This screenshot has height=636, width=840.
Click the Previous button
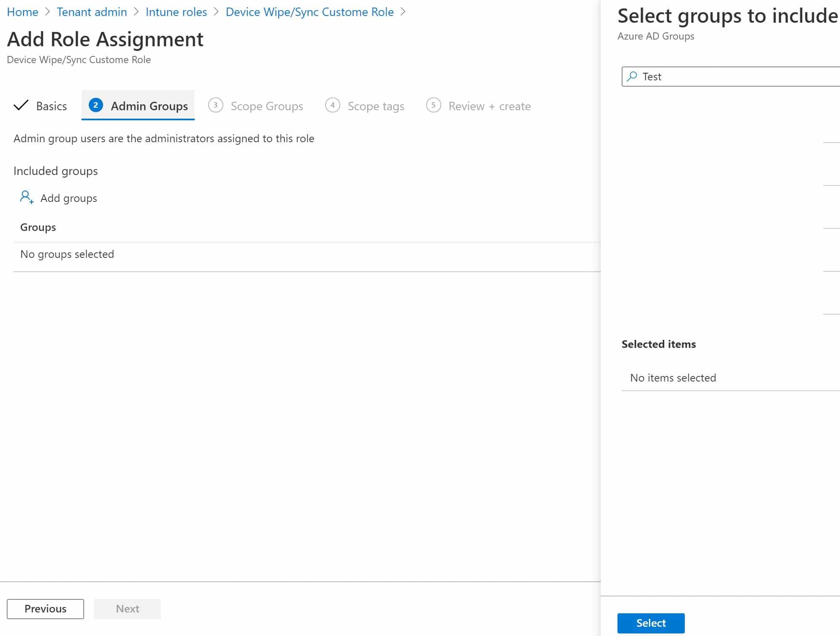(x=45, y=608)
